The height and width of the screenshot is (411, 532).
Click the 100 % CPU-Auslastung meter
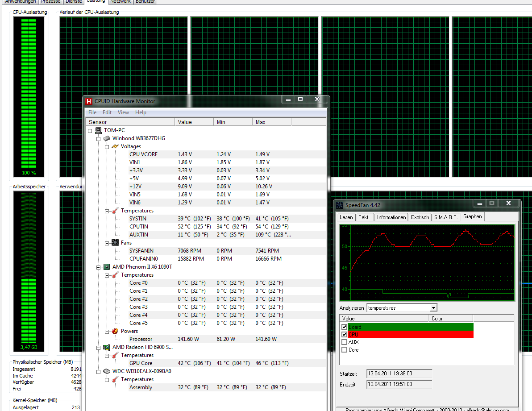[29, 97]
